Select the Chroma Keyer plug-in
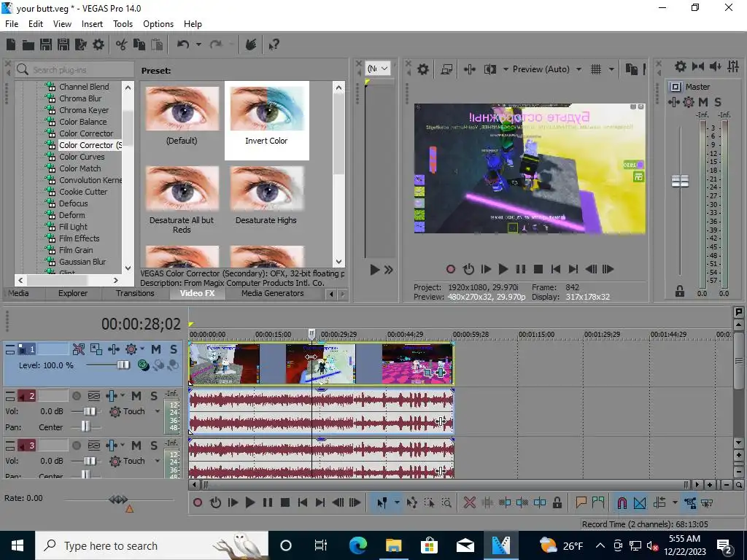Viewport: 747px width, 560px height. (84, 110)
